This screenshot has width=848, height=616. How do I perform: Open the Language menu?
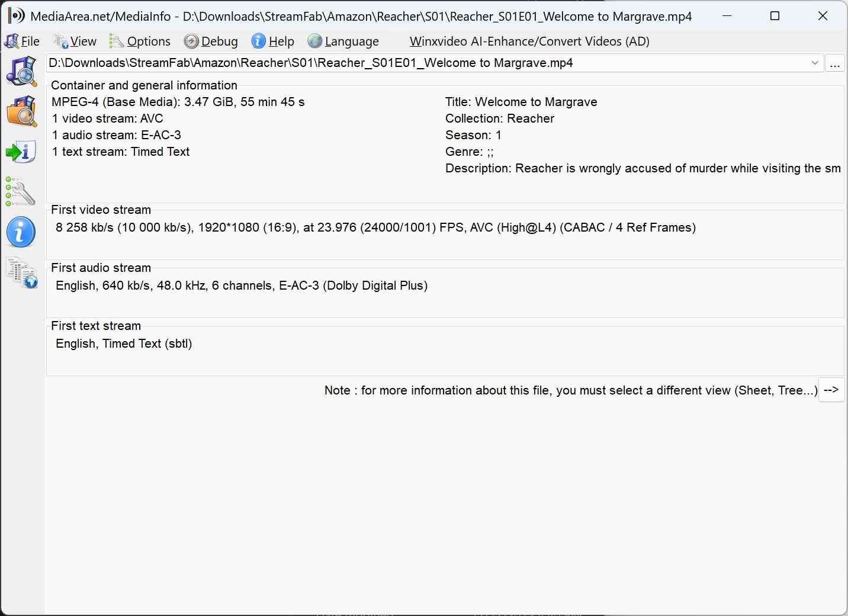point(350,41)
